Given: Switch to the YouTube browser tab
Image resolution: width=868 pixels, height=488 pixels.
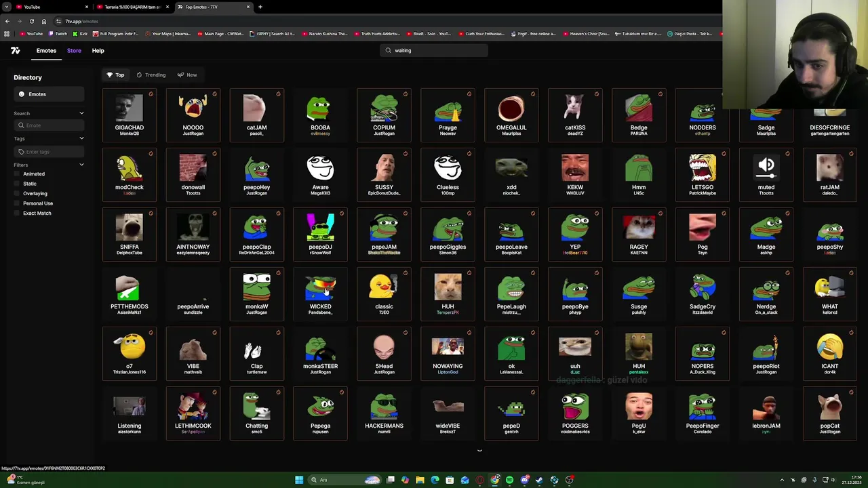Looking at the screenshot, I should coord(52,7).
